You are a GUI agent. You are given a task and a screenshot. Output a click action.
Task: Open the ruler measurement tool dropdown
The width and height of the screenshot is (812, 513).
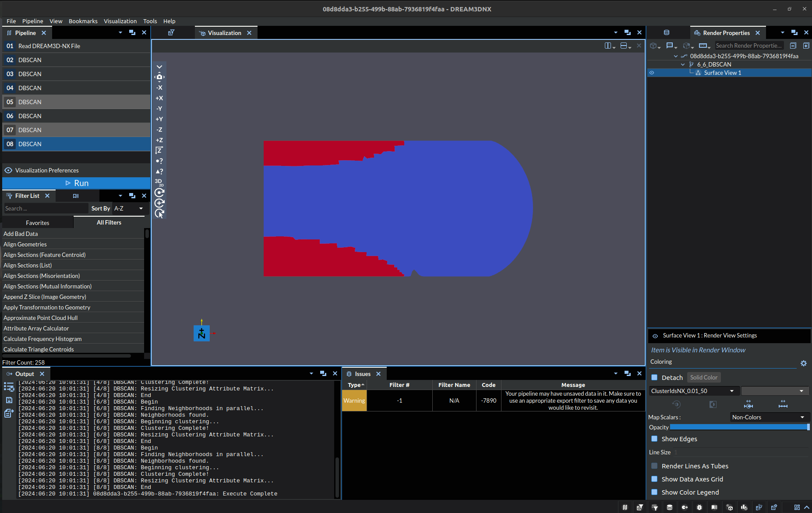(x=705, y=46)
